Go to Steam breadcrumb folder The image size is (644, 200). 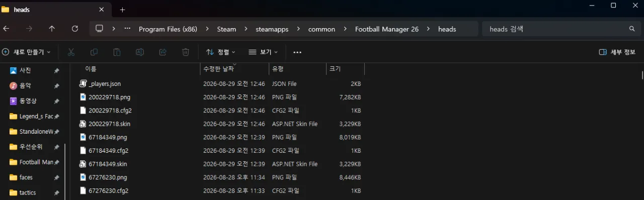[x=226, y=29]
